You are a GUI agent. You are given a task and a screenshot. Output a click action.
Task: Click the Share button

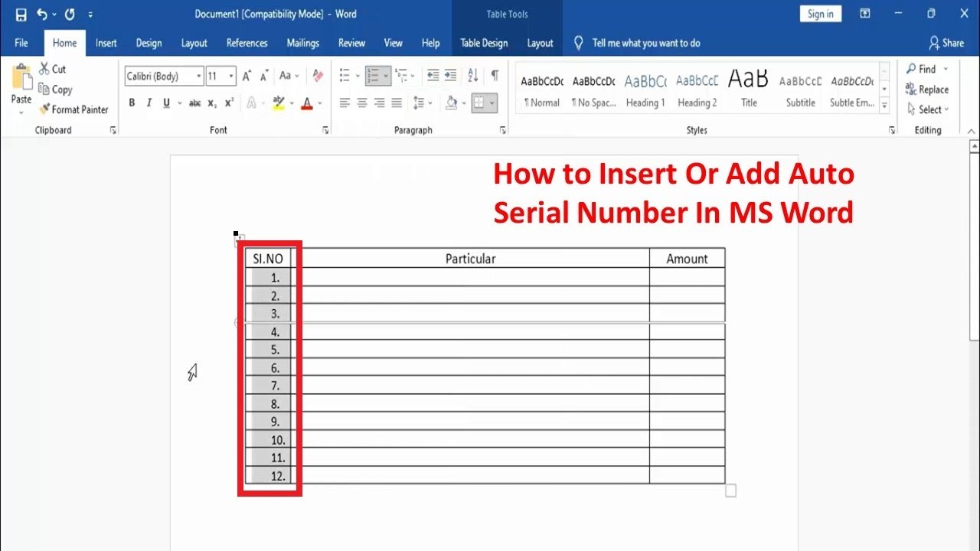point(946,43)
